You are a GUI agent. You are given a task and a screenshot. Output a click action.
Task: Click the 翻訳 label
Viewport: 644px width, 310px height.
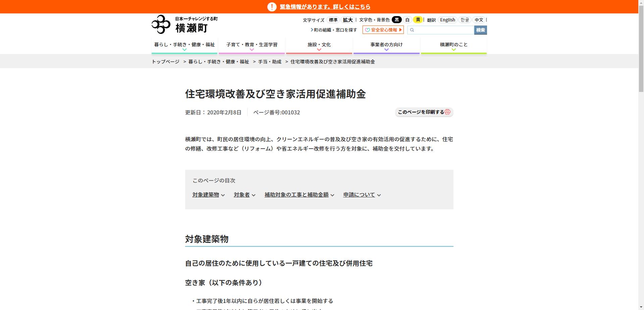[431, 20]
